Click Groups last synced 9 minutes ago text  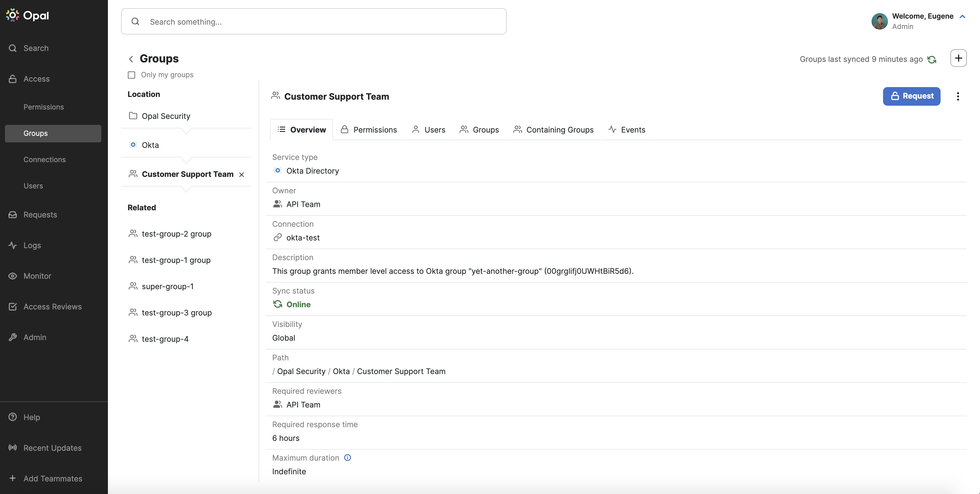pos(861,59)
